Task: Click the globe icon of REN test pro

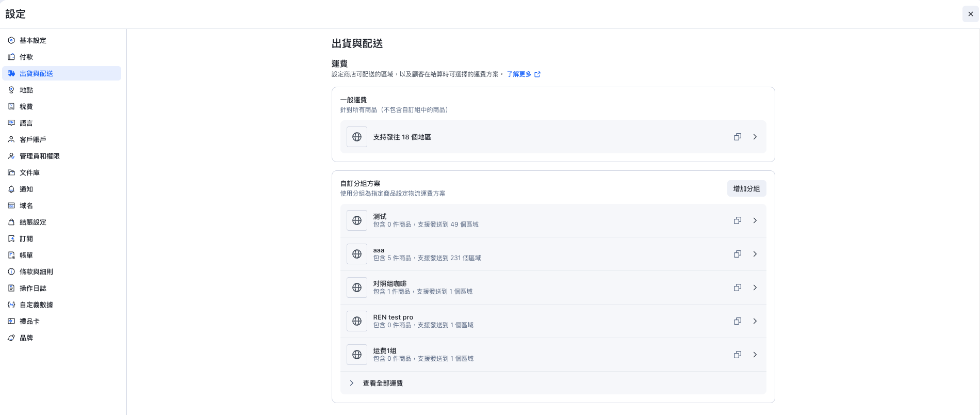Action: point(357,321)
